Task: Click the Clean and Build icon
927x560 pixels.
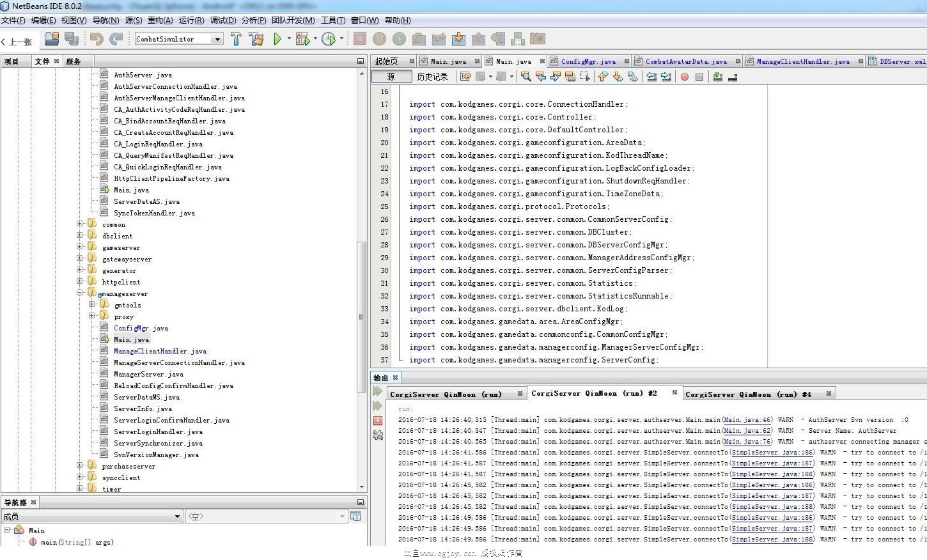Action: (256, 39)
